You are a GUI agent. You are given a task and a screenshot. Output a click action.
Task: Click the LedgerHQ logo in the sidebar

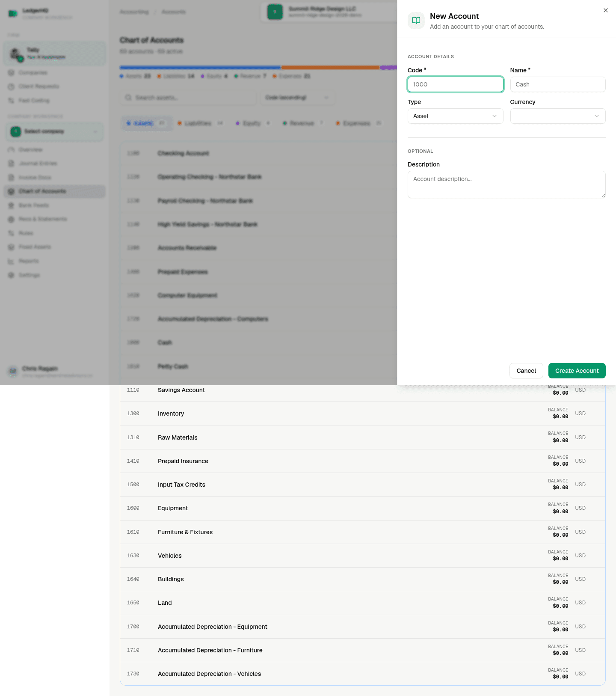[13, 13]
